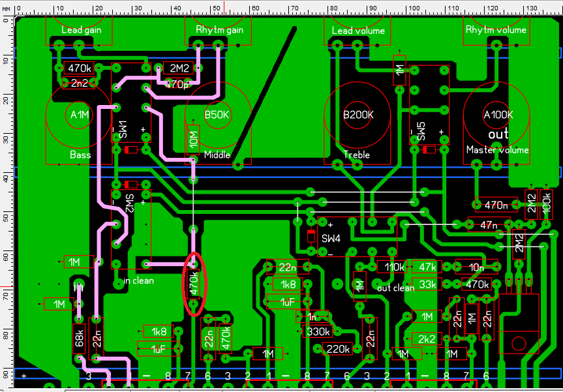Screen dimensions: 563x392
Task: Select the B50K pot value text
Action: tap(217, 115)
